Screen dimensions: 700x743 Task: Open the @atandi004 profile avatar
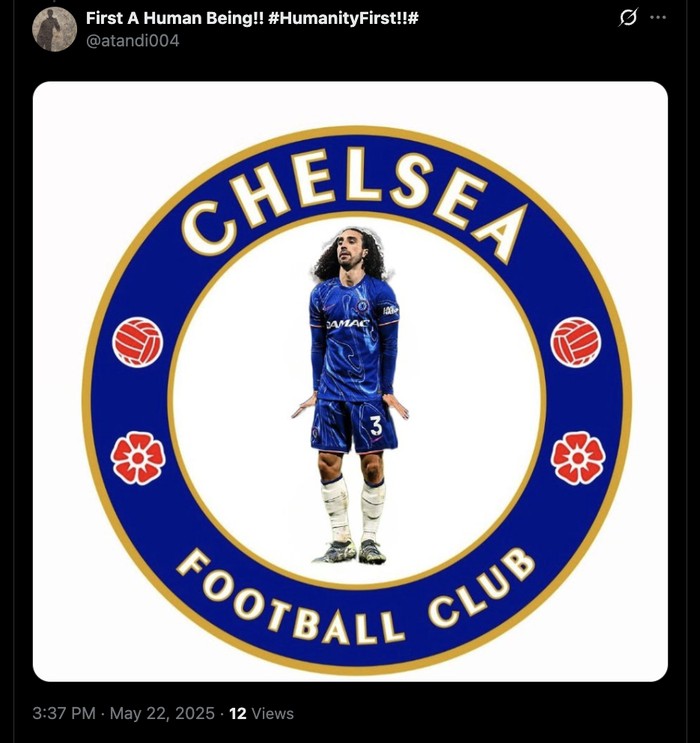[x=55, y=29]
